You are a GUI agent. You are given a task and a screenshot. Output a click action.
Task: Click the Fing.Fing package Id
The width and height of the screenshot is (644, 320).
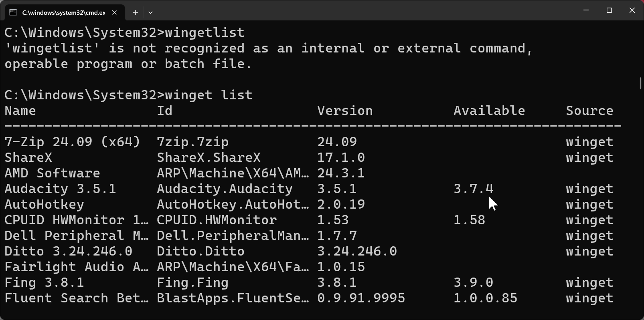192,282
